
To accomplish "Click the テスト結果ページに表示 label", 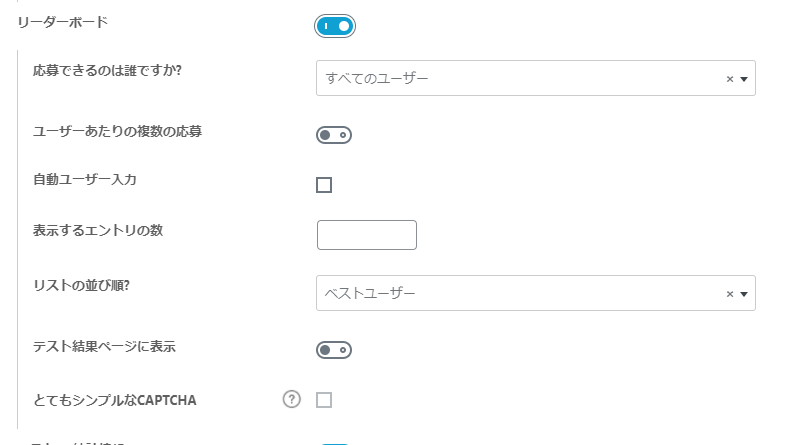I will (105, 346).
